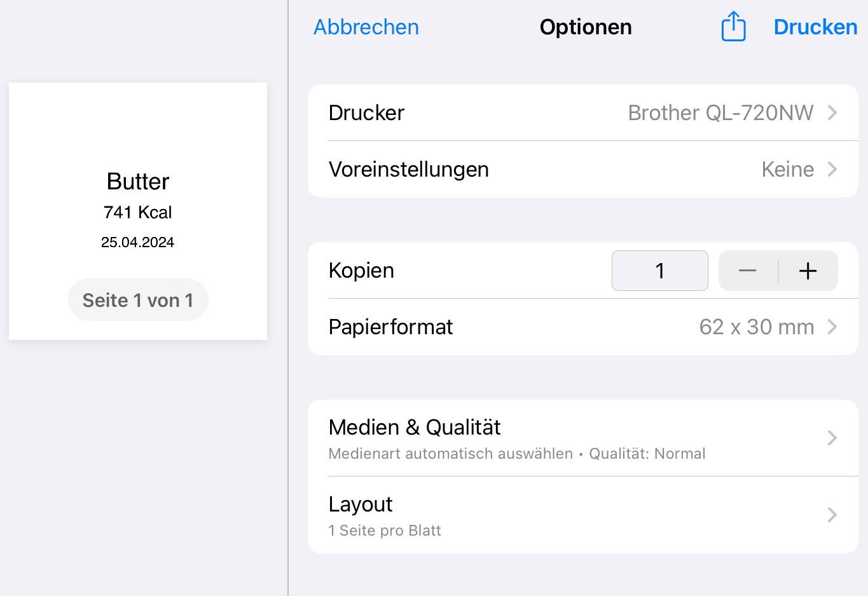
Task: Expand the chevron beside Keine
Action: point(832,169)
